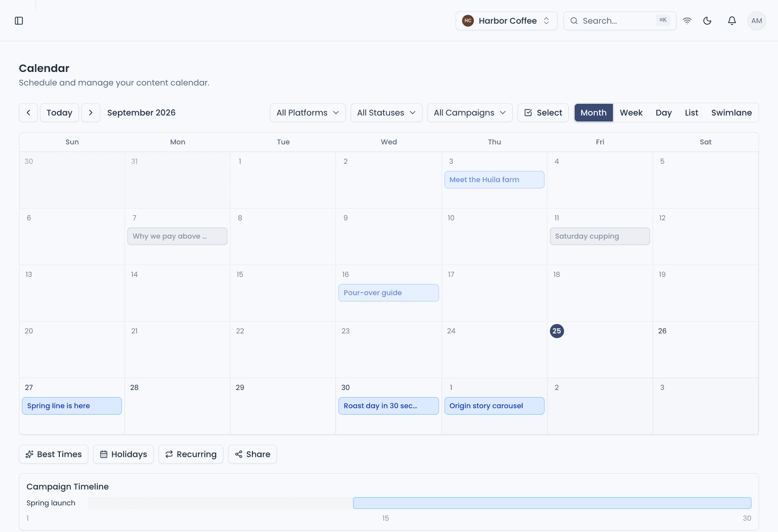778x532 pixels.
Task: Click the Share button
Action: click(x=252, y=454)
